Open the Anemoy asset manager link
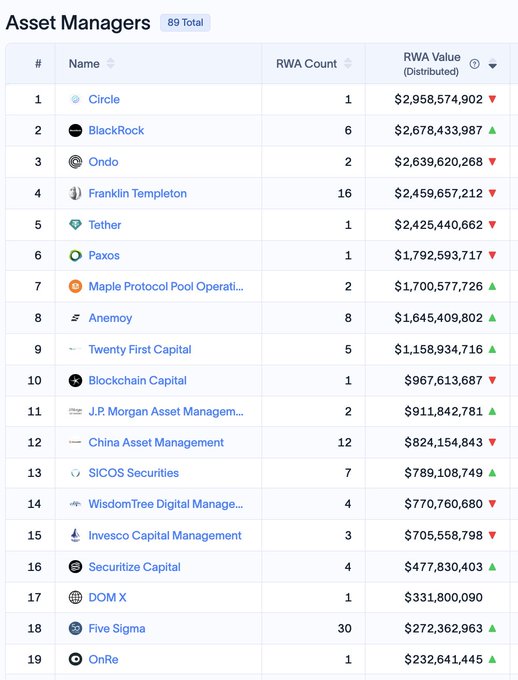The image size is (518, 680). tap(110, 318)
